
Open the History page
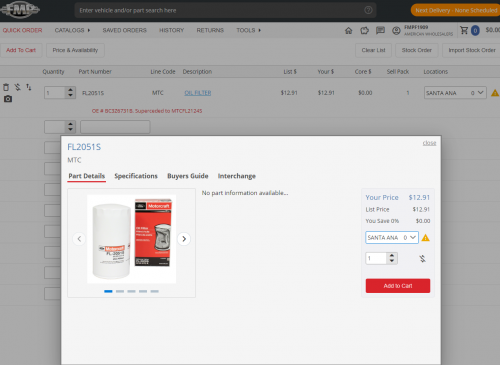[x=171, y=30]
